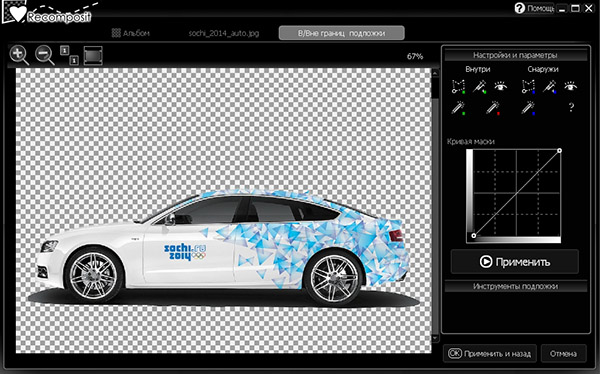600x374 pixels.
Task: Open the question mark hint in tools panel
Action: coord(571,107)
